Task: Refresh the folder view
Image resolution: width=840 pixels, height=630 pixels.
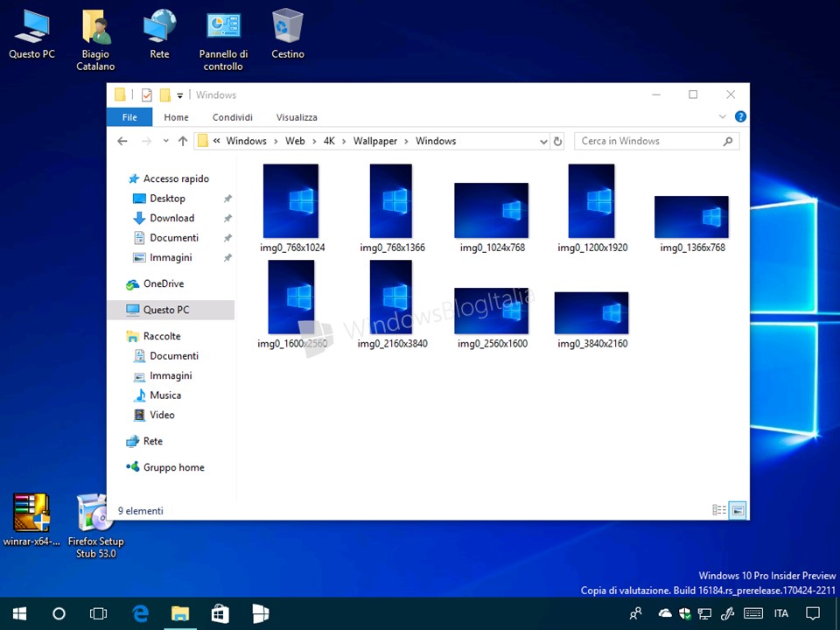Action: click(557, 142)
